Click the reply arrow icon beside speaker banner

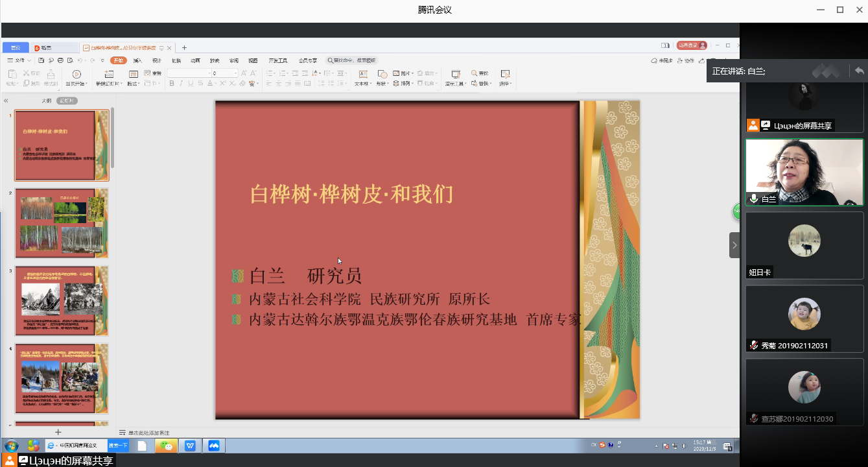[x=859, y=71]
